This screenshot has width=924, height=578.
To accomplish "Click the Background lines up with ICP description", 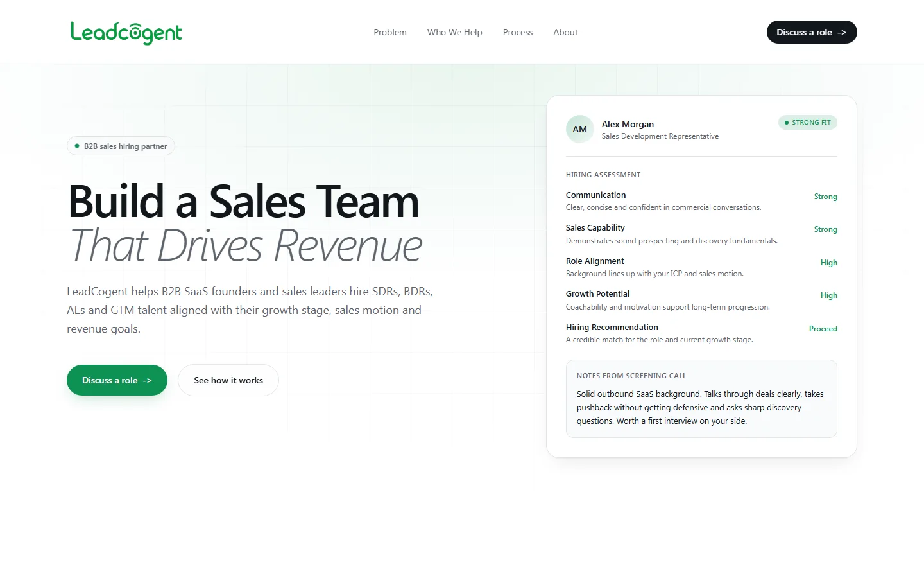I will tap(654, 274).
